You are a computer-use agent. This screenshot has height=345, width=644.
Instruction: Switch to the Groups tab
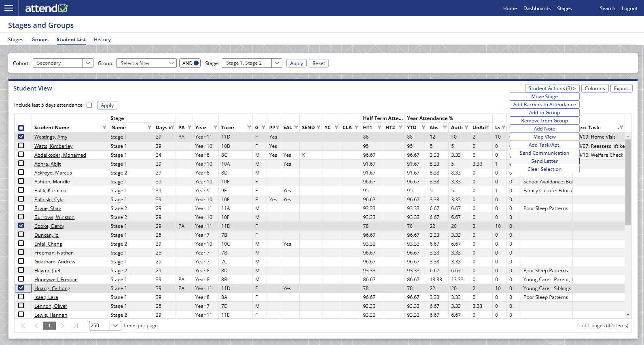pyautogui.click(x=40, y=40)
